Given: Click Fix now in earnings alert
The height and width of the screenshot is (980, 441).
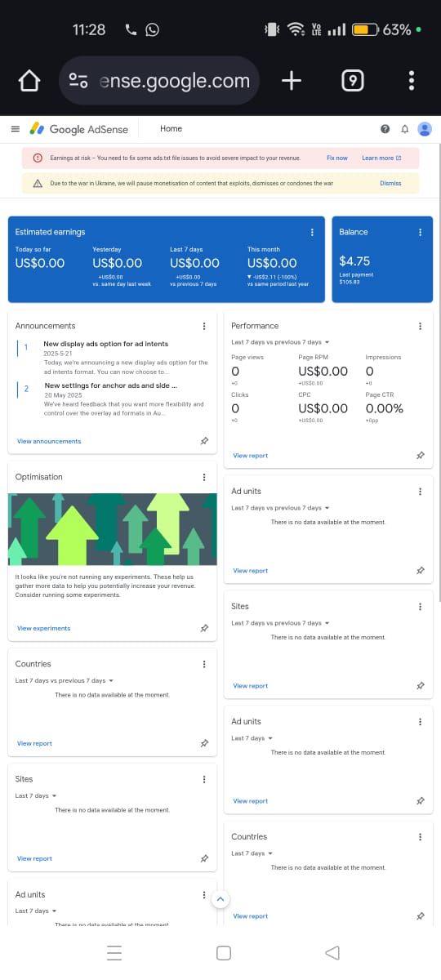Looking at the screenshot, I should point(336,158).
